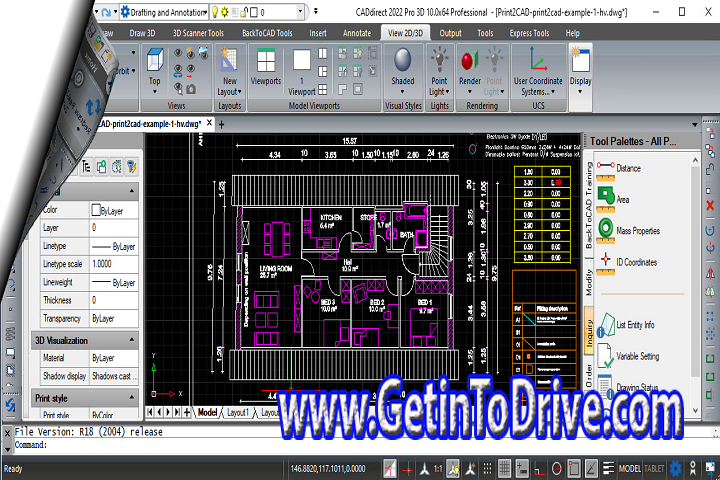Click the New Layout icon
The width and height of the screenshot is (720, 480).
(229, 60)
